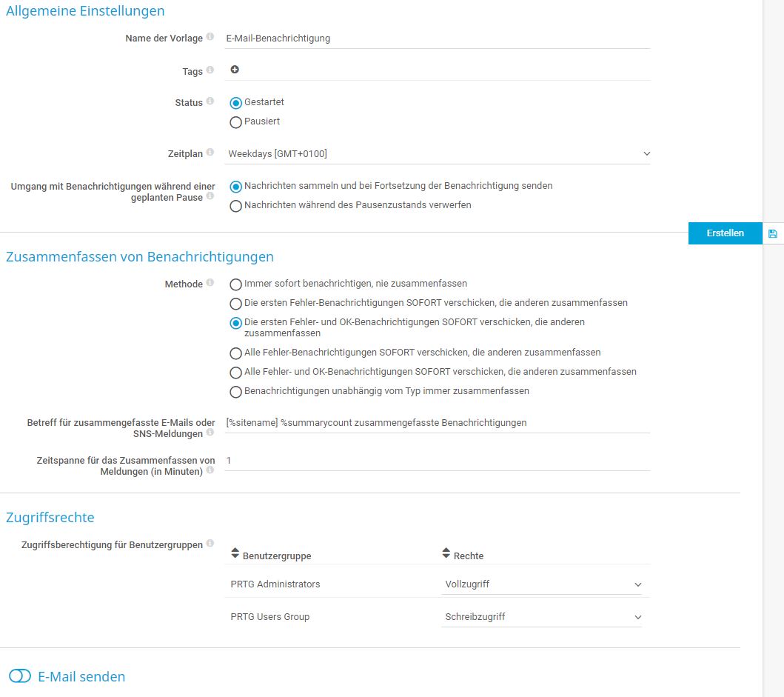Click the Erstellen button

[724, 233]
